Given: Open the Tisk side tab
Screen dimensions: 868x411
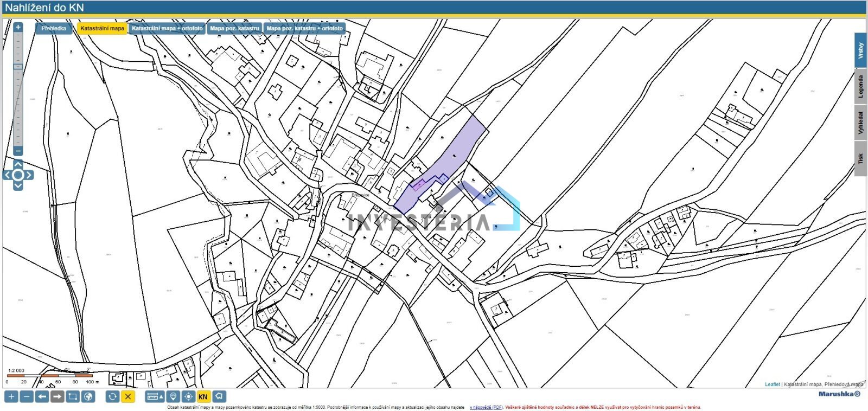Looking at the screenshot, I should [x=860, y=158].
